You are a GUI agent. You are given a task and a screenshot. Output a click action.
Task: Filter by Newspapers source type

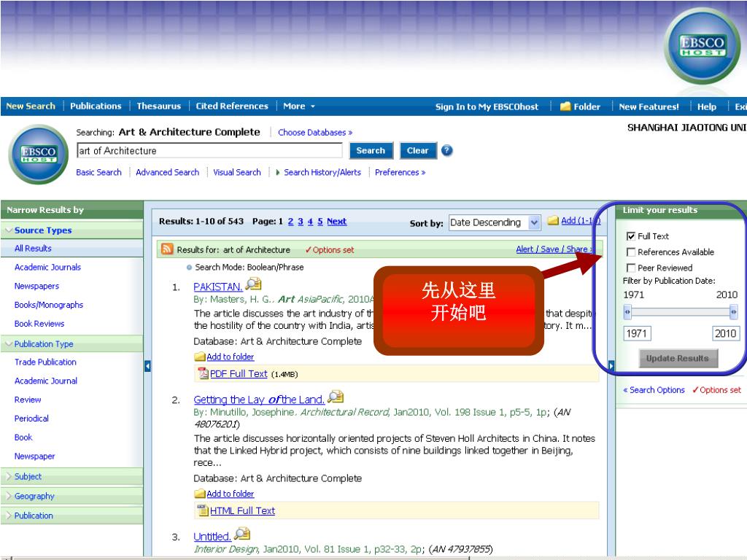pyautogui.click(x=36, y=286)
